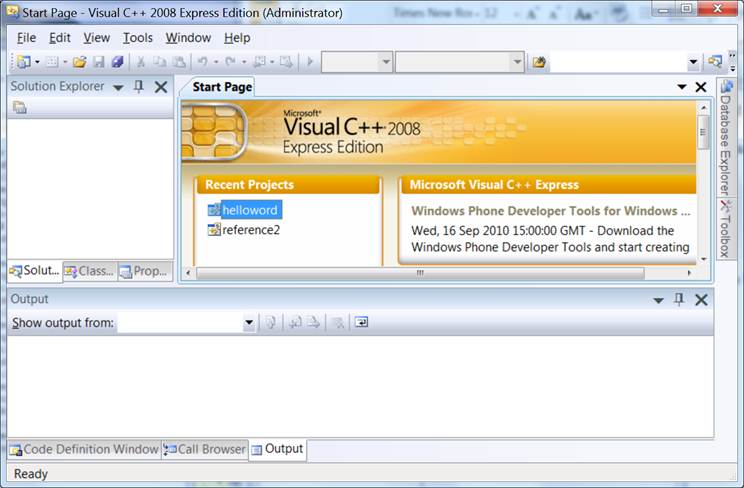Open Output window position dropdown
The width and height of the screenshot is (744, 488).
(x=658, y=300)
